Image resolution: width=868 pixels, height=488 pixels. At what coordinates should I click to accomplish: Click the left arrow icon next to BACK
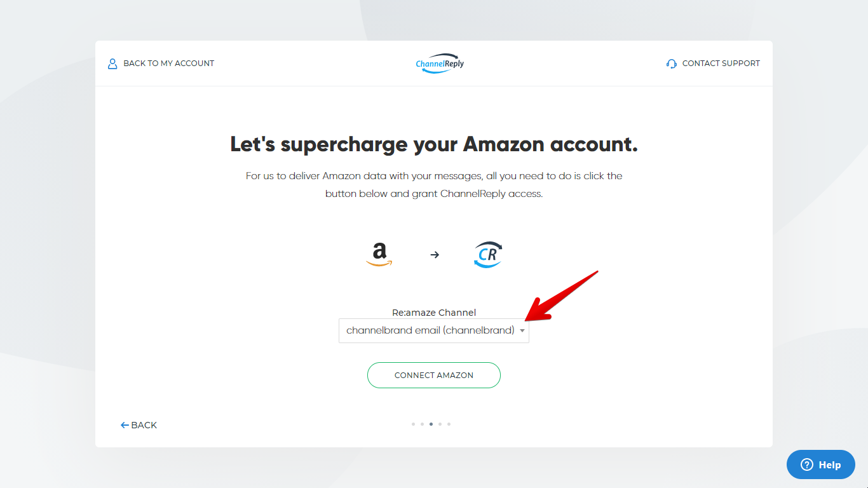[125, 425]
